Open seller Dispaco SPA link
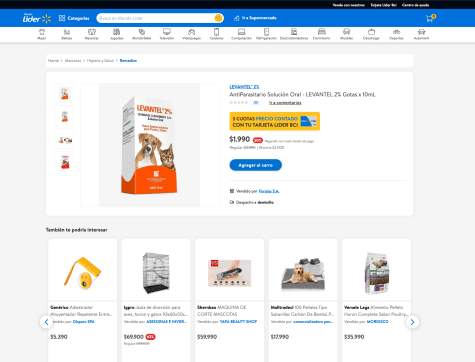 click(84, 322)
